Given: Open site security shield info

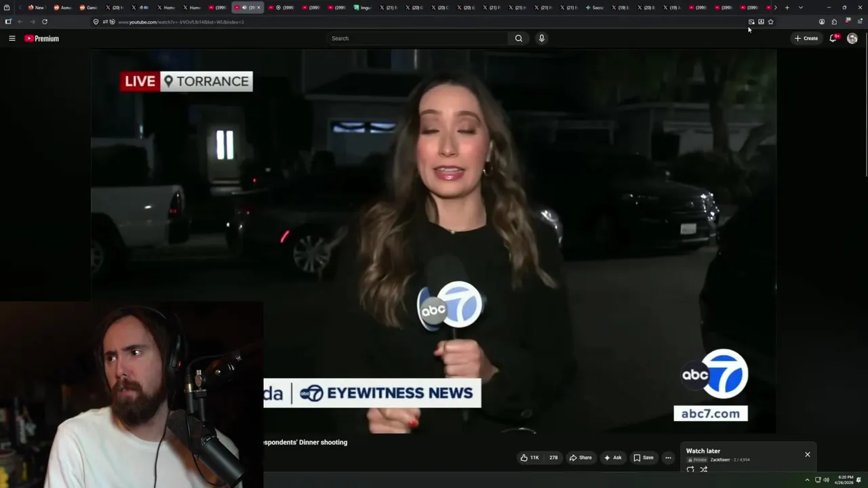Looking at the screenshot, I should pos(96,22).
